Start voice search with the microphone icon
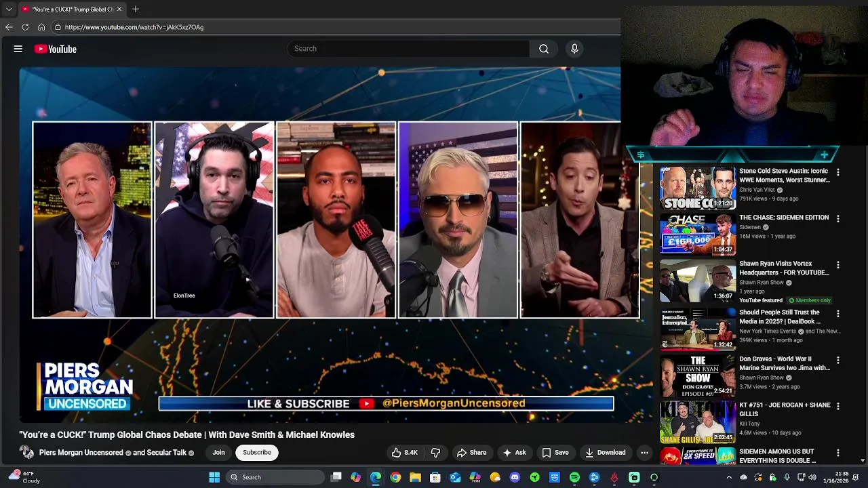This screenshot has width=868, height=488. coord(574,49)
